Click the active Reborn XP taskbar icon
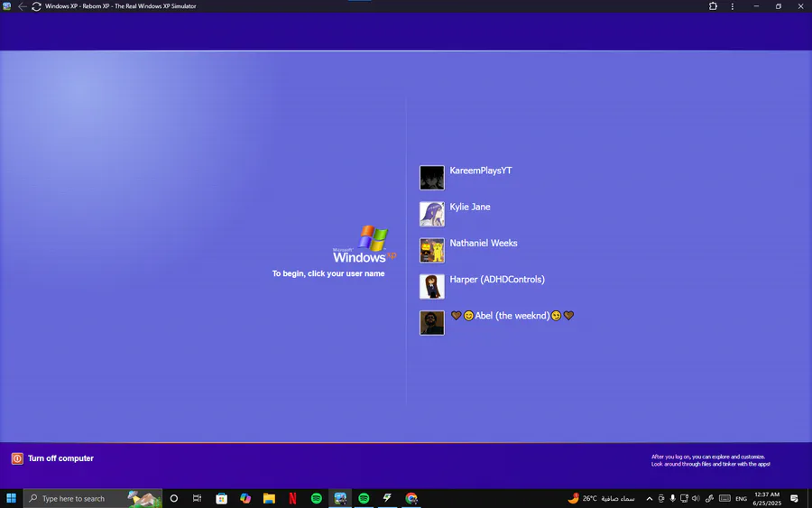The height and width of the screenshot is (508, 812). [x=340, y=498]
